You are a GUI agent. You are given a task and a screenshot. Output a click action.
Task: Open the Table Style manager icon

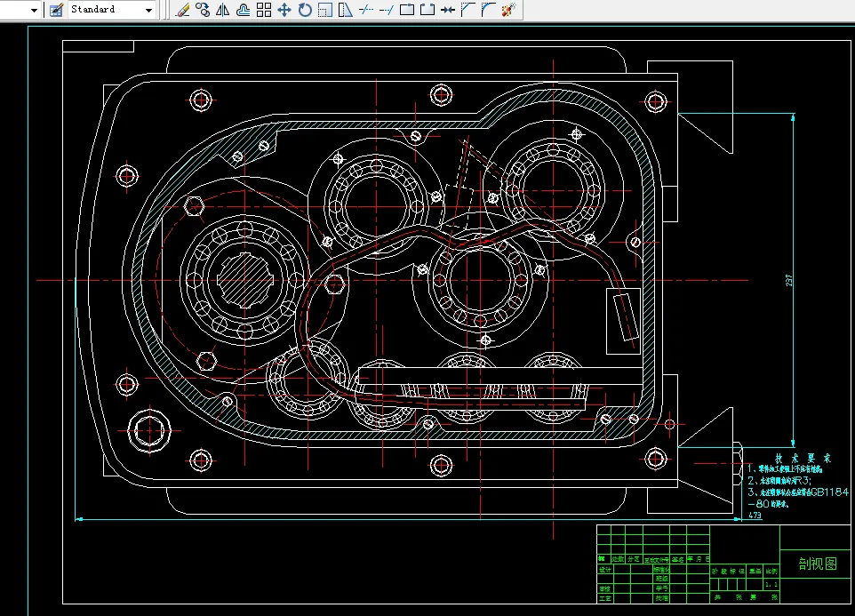point(55,10)
